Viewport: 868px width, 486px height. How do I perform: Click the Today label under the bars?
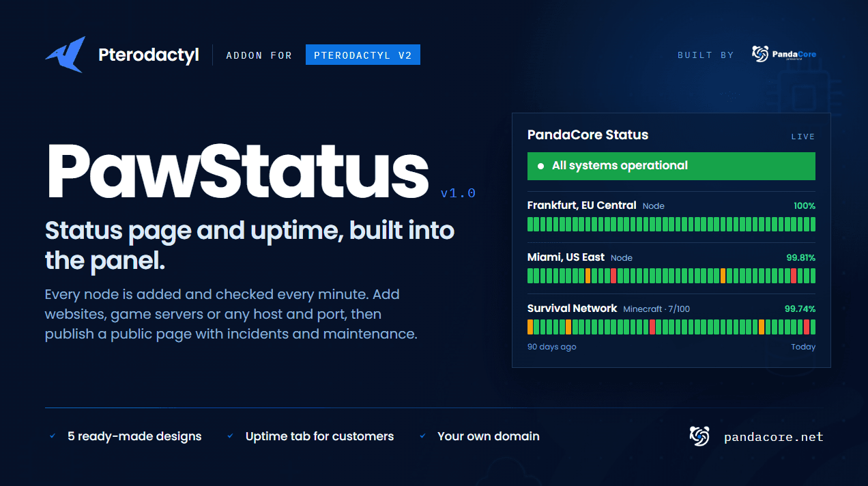[x=803, y=347]
